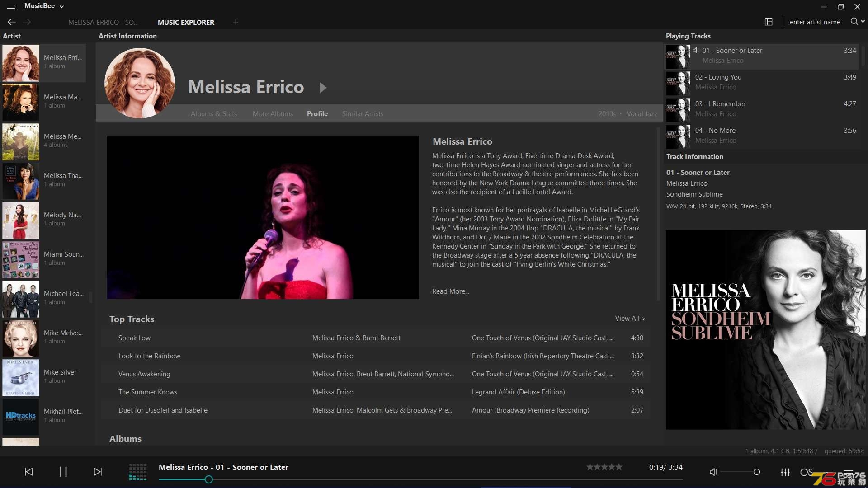Click the round Melissa Errico artist portrait
868x488 pixels.
point(140,83)
